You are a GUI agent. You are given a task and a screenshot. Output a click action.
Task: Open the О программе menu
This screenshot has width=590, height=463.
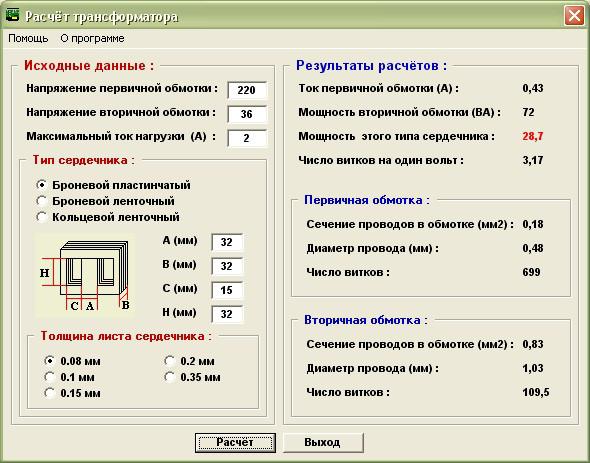(92, 38)
